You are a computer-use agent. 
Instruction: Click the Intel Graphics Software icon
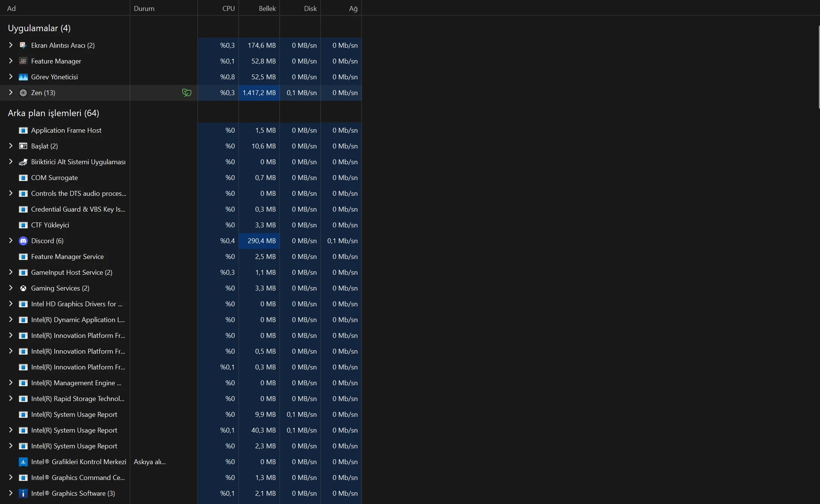tap(23, 493)
